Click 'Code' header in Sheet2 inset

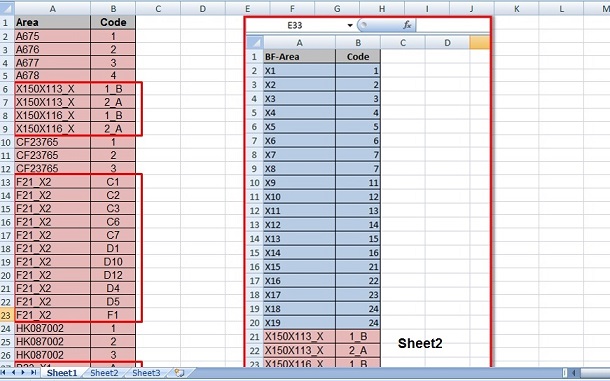(358, 57)
